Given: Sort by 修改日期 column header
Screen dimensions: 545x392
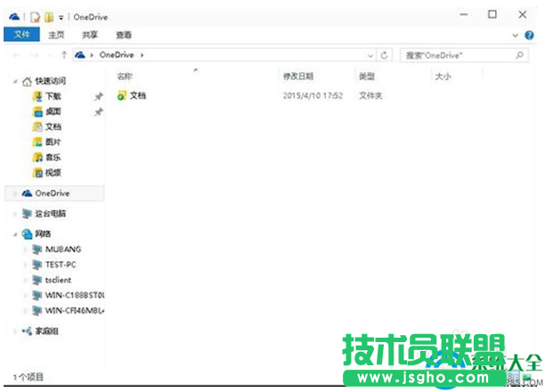Looking at the screenshot, I should [x=298, y=77].
